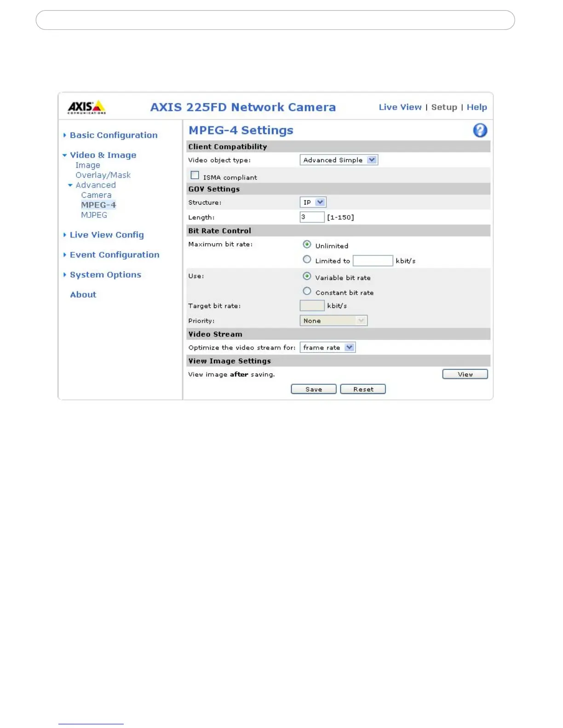The image size is (563, 728).
Task: Click the GOV Length input field
Action: 312,217
